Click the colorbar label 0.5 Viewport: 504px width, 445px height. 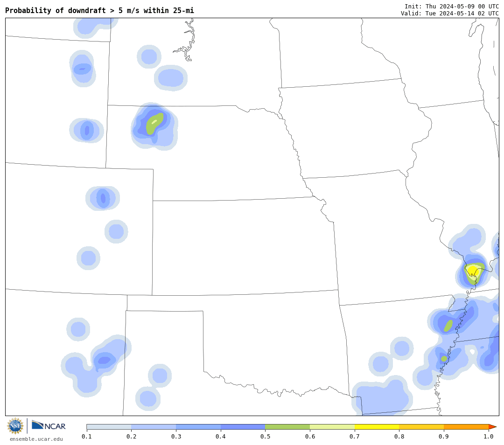click(265, 436)
